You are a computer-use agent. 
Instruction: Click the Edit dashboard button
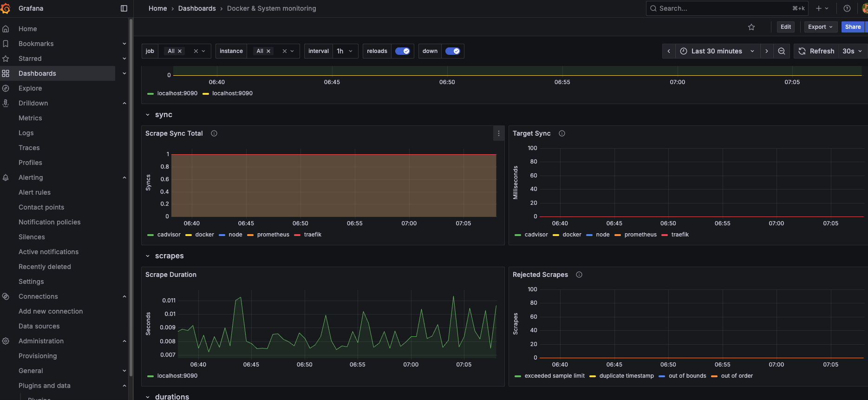click(786, 27)
